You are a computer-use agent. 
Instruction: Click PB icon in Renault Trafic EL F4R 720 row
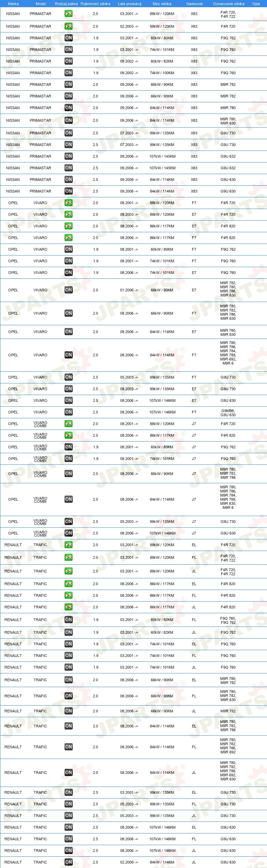69,545
